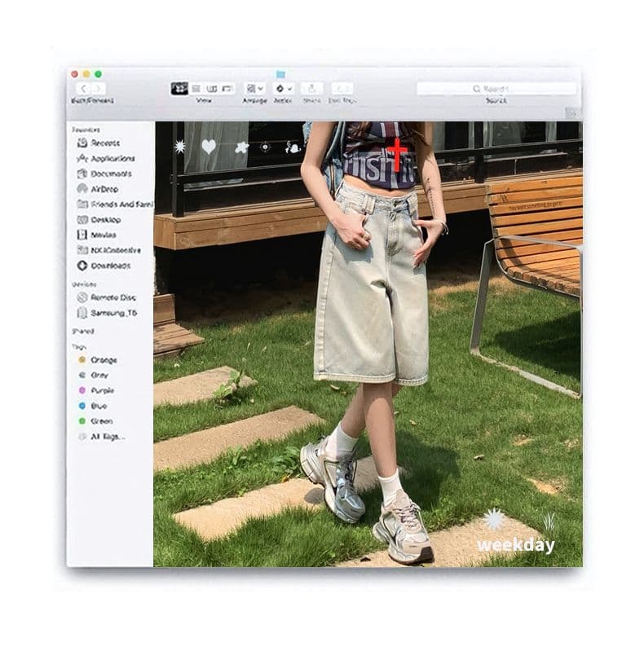Open Movies in the sidebar
Image resolution: width=644 pixels, height=651 pixels.
[x=97, y=235]
